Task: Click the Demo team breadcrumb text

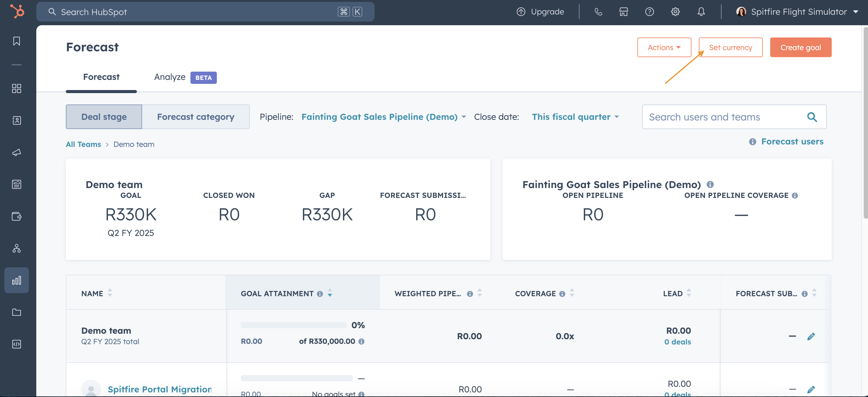Action: tap(134, 144)
